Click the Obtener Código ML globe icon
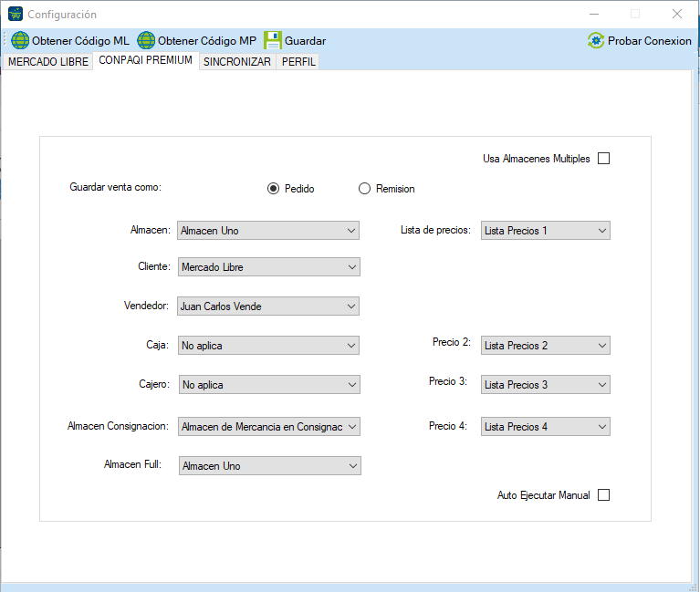Screen dimensions: 700x592 click(x=20, y=41)
